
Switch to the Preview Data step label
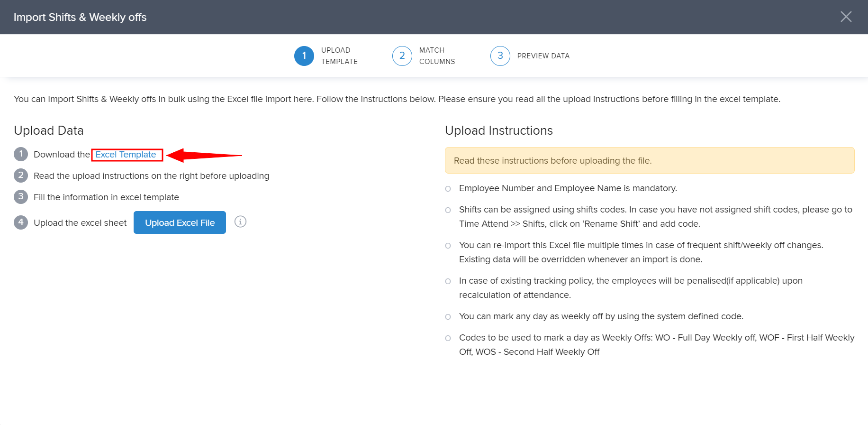[x=543, y=56]
